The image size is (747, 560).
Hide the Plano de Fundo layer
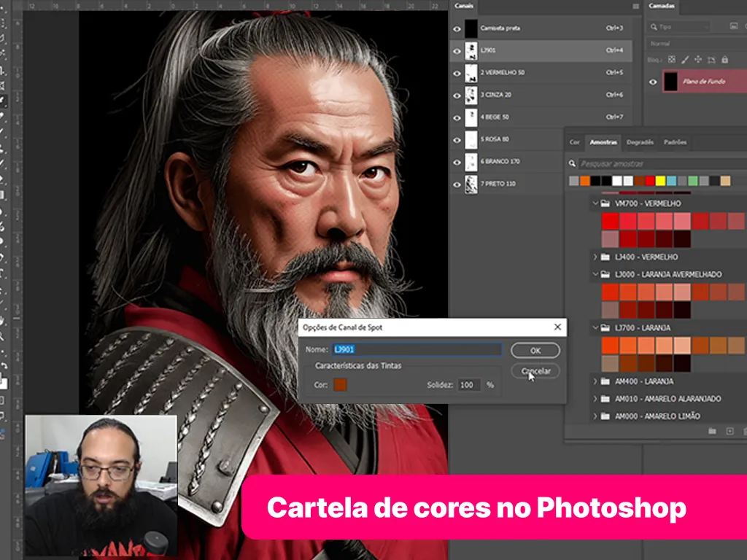point(653,82)
